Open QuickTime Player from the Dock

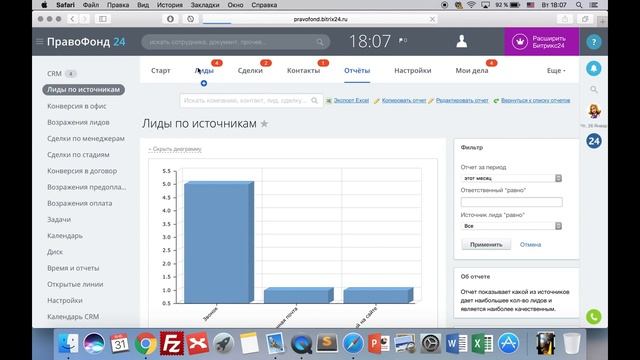[x=301, y=343]
